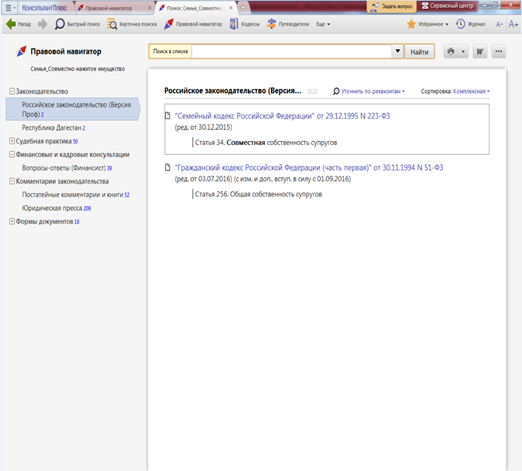Image resolution: width=522 pixels, height=471 pixels.
Task: Click the КонсультантПлюс logo tab
Action: [44, 8]
